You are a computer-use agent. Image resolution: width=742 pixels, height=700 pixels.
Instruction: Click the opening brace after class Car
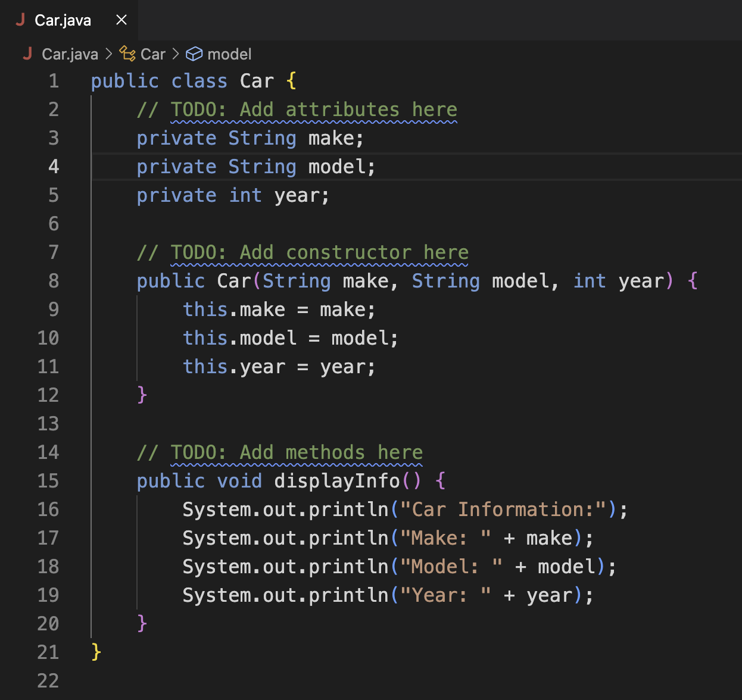[x=291, y=80]
